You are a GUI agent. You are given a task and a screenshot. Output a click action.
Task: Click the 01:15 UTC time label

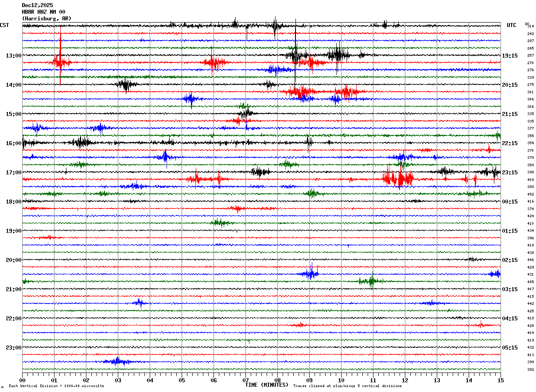[x=510, y=231]
